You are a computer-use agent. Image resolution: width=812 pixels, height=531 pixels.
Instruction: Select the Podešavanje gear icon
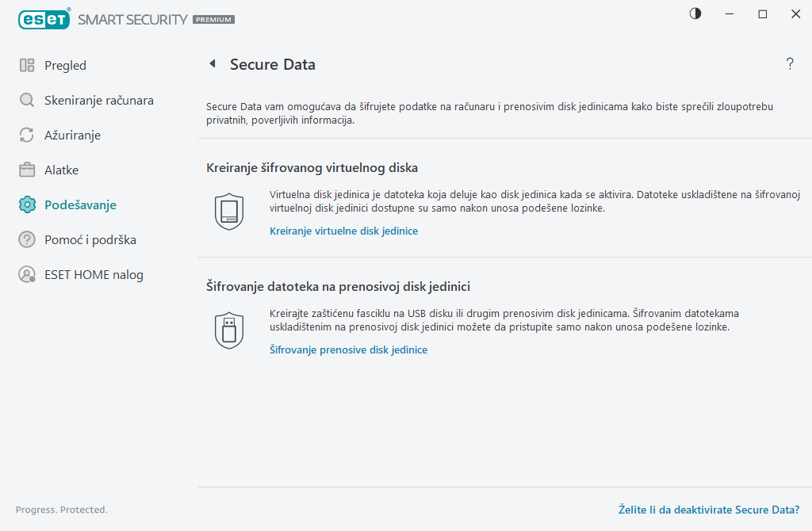click(25, 204)
